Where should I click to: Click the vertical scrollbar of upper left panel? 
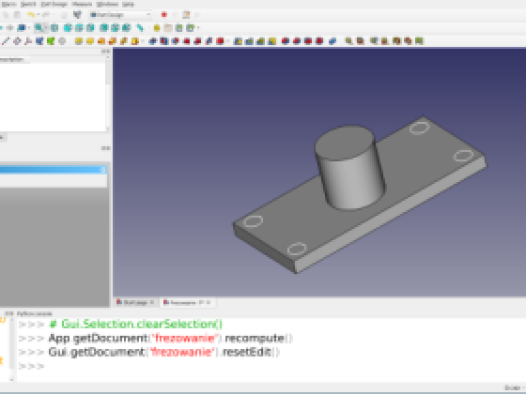coord(108,93)
